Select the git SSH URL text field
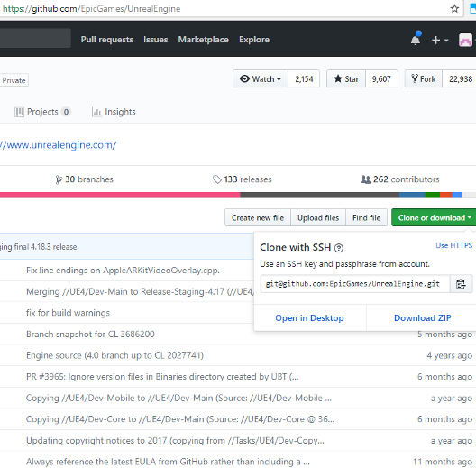The height and width of the screenshot is (468, 476). click(355, 284)
